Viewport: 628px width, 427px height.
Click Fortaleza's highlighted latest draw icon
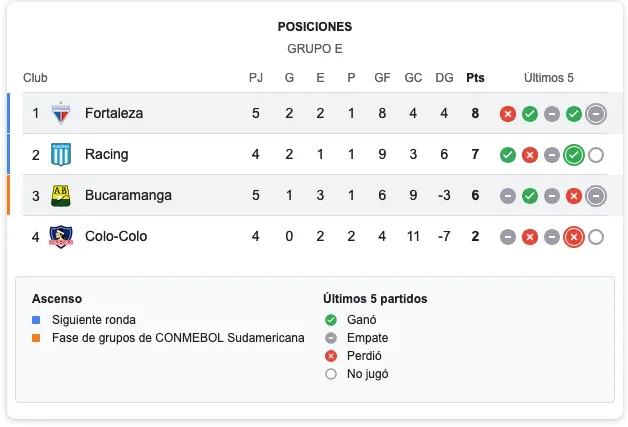596,114
